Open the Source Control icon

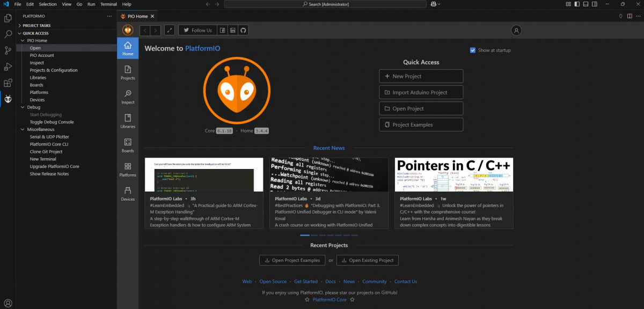point(8,49)
